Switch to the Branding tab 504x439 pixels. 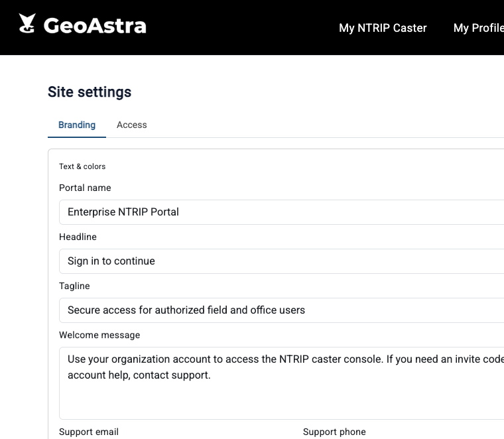(x=77, y=125)
